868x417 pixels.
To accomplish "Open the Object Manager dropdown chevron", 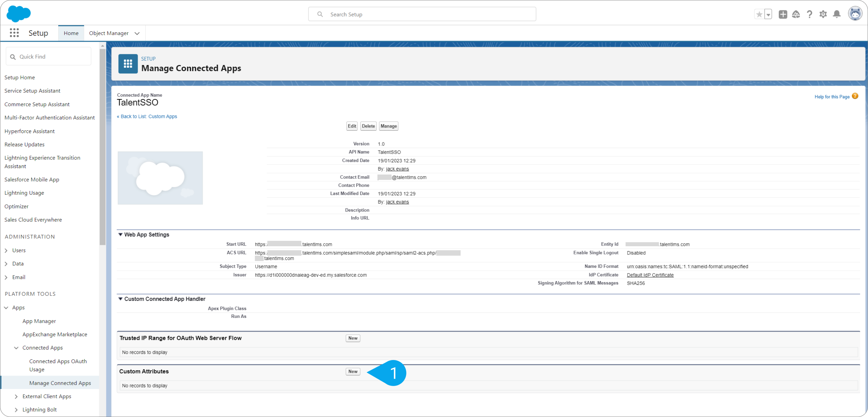I will (137, 33).
